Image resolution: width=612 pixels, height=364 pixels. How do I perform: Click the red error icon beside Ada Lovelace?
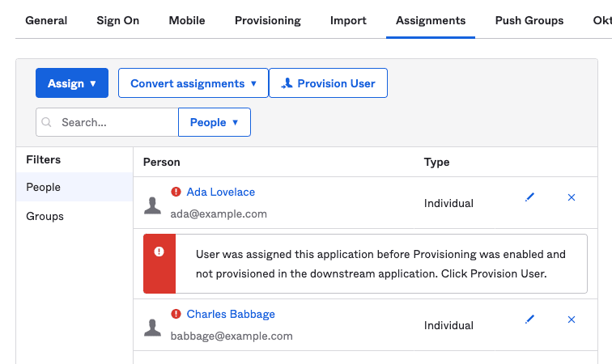(176, 192)
